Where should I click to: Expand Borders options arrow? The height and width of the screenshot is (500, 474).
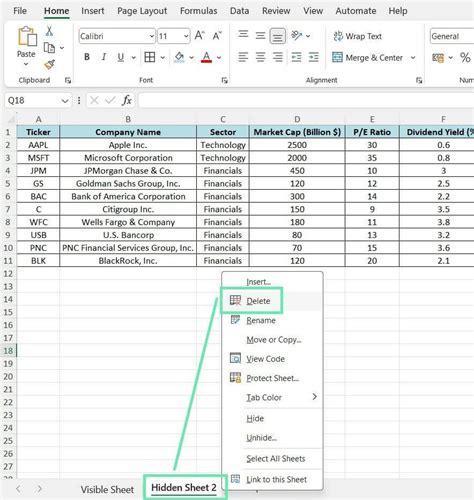(162, 58)
